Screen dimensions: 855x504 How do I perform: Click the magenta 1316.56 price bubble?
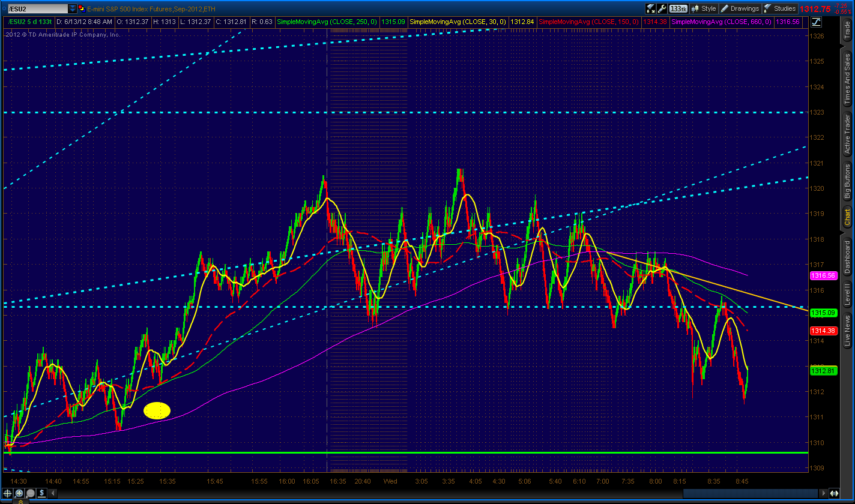824,275
